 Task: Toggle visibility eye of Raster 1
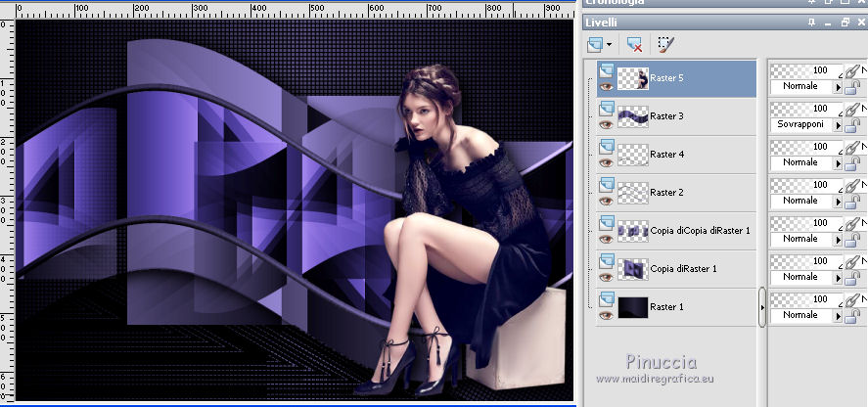(606, 316)
